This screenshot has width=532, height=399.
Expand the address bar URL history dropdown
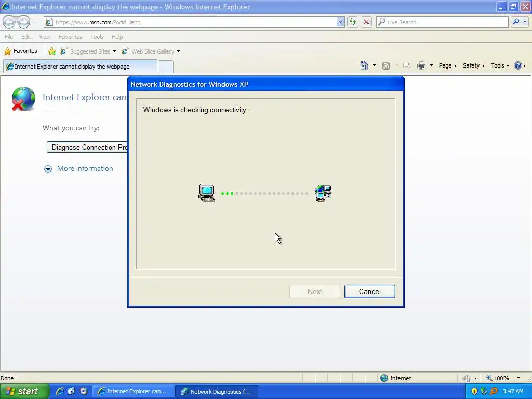point(340,22)
